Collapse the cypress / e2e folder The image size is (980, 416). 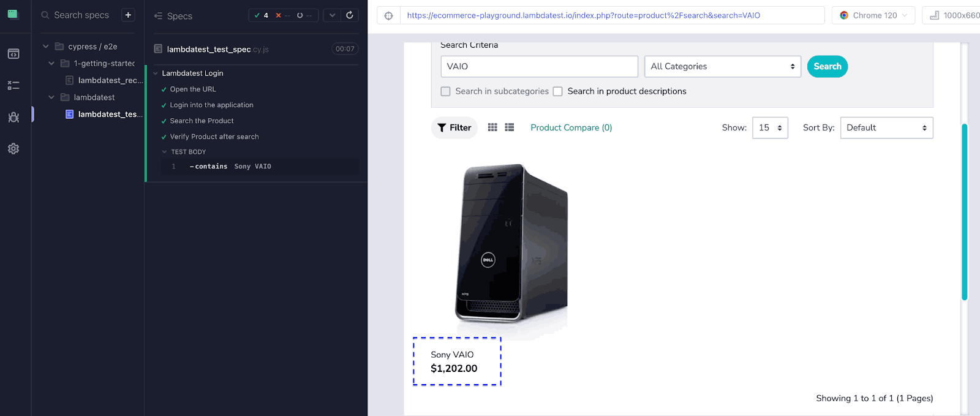click(x=46, y=47)
